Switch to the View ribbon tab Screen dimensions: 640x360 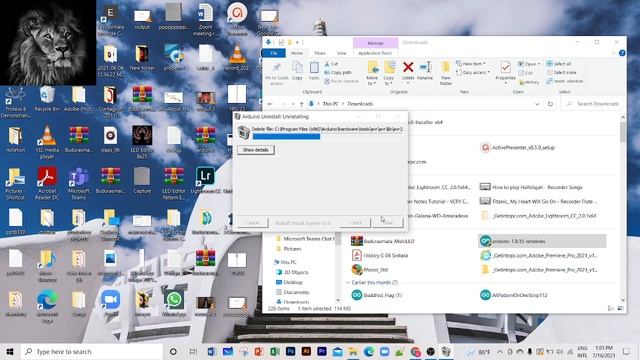[x=342, y=53]
